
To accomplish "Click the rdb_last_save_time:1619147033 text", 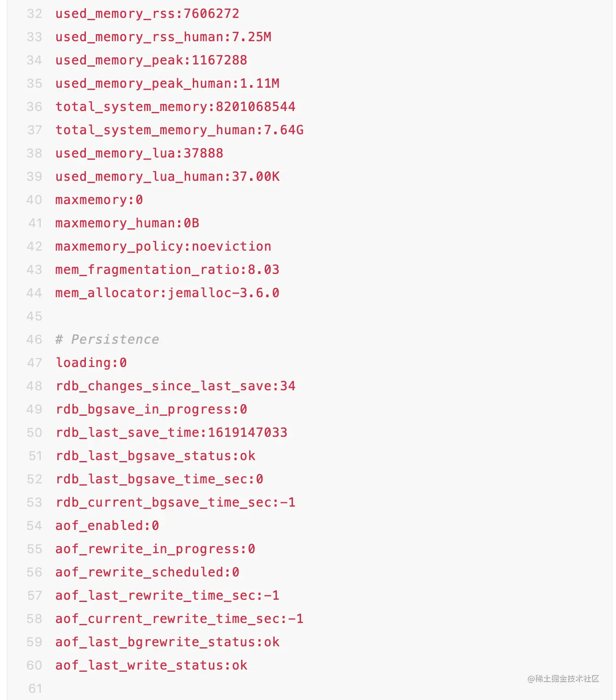I will click(171, 433).
